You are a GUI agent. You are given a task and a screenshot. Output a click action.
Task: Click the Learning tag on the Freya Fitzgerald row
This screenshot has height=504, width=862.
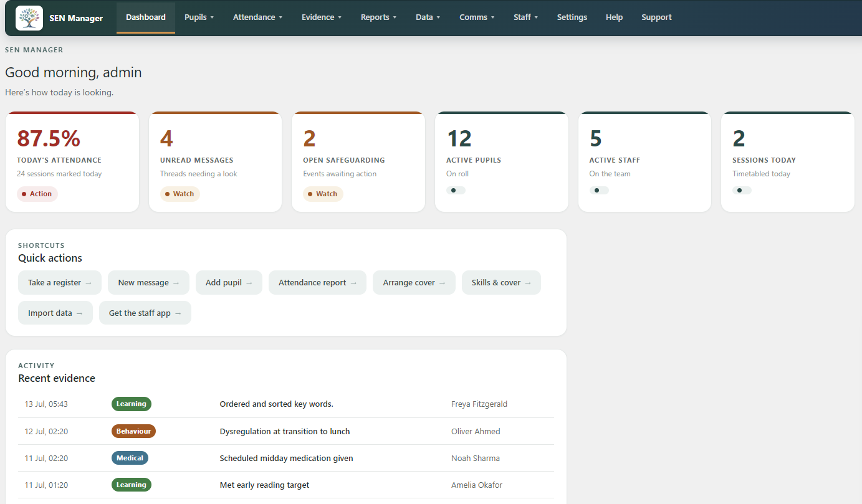(132, 404)
